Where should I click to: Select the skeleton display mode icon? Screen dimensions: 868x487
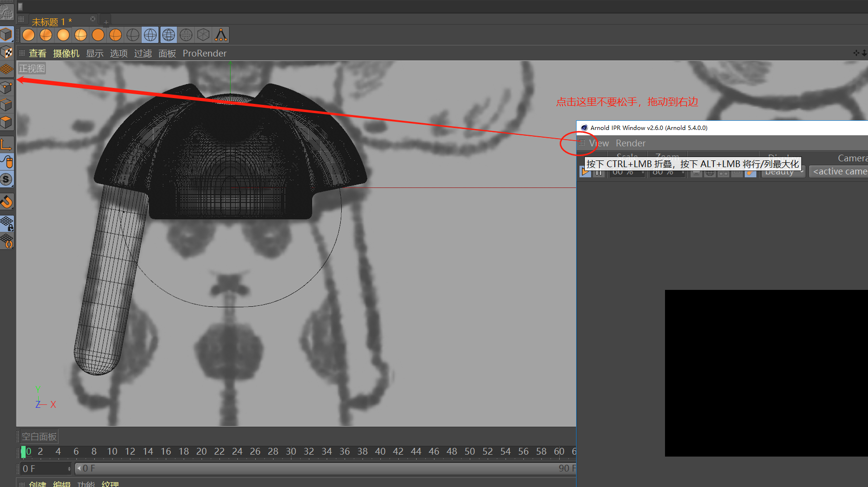(221, 35)
